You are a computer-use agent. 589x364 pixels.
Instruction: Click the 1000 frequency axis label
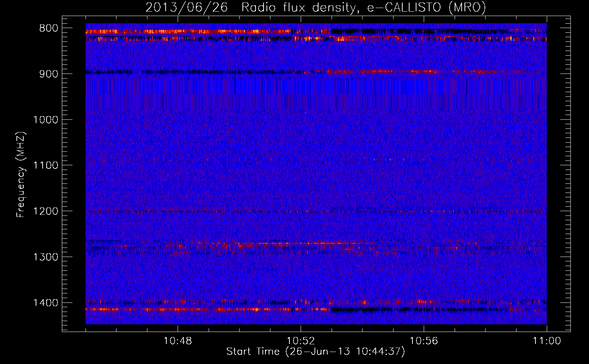click(46, 120)
